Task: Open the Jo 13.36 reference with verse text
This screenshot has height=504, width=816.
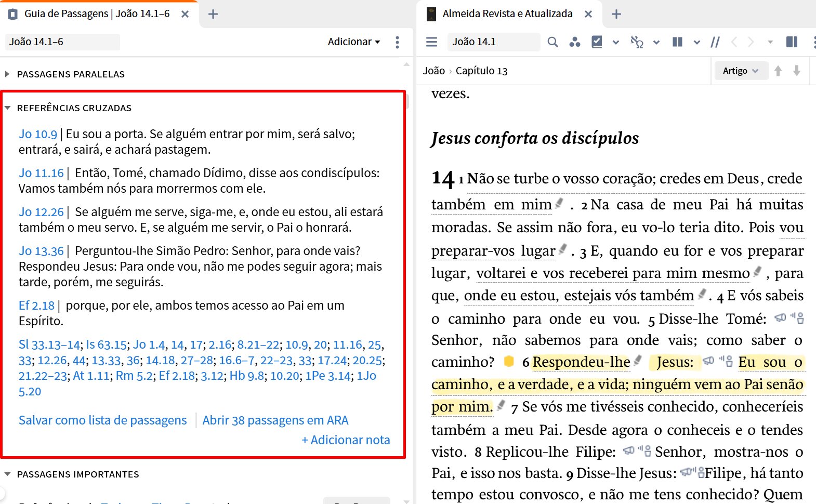Action: tap(41, 251)
